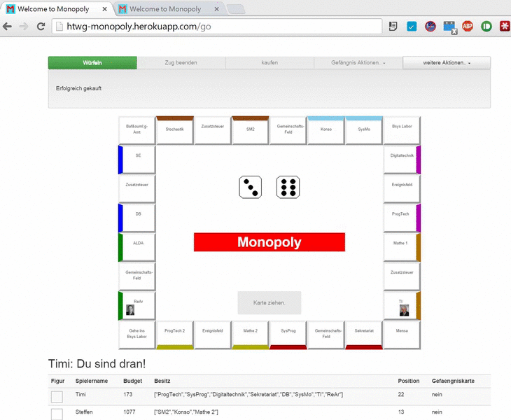
Task: Select the Bafög-Amt corner field
Action: point(137,130)
